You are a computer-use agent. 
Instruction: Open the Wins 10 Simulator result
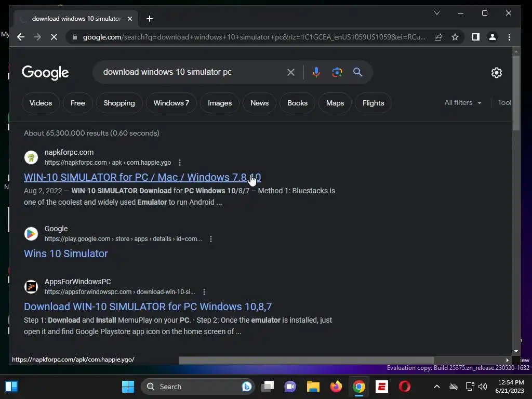pyautogui.click(x=66, y=254)
